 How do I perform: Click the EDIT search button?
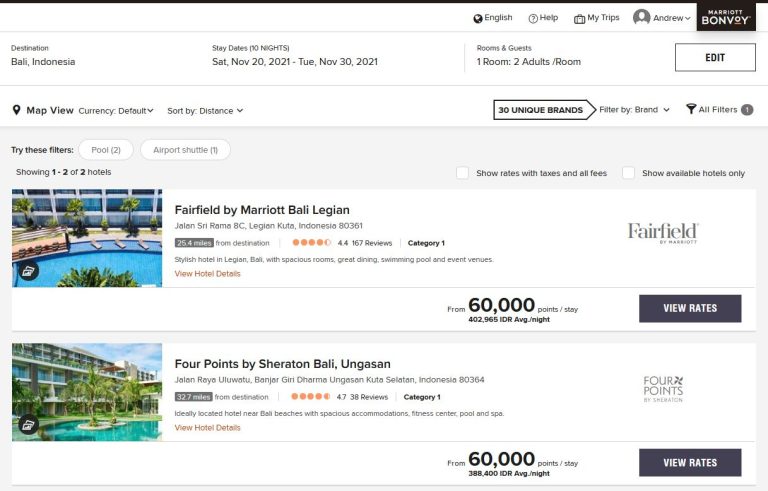tap(715, 57)
